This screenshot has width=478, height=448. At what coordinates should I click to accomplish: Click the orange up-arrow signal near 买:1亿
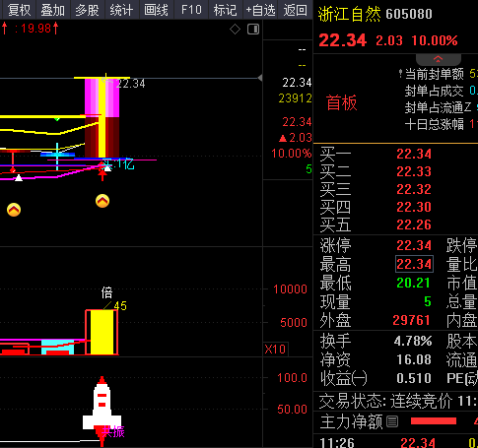pos(102,201)
